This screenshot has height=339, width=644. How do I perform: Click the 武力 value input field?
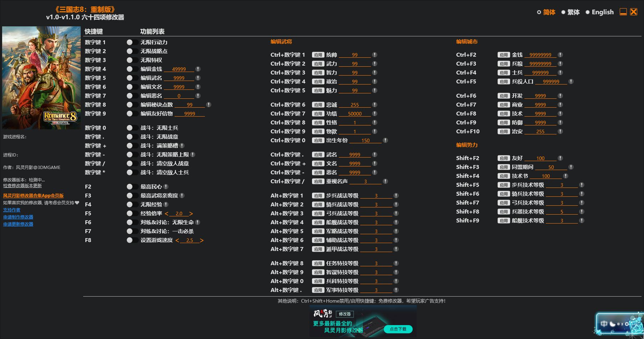pyautogui.click(x=354, y=64)
